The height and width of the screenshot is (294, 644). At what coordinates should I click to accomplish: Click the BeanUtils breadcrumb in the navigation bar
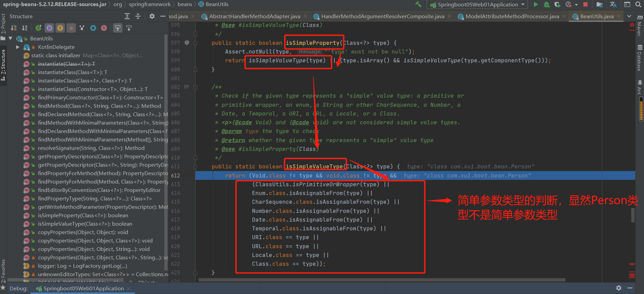click(214, 4)
